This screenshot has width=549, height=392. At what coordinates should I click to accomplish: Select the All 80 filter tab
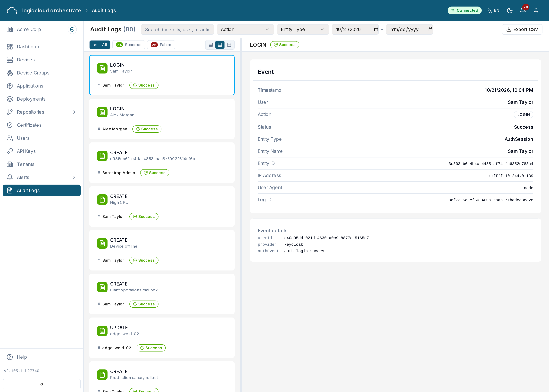coord(100,45)
